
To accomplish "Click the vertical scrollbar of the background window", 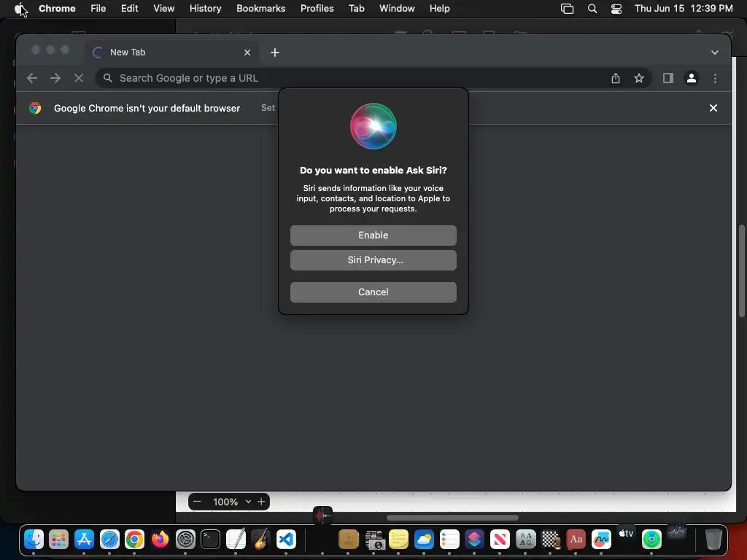I will coord(741,271).
